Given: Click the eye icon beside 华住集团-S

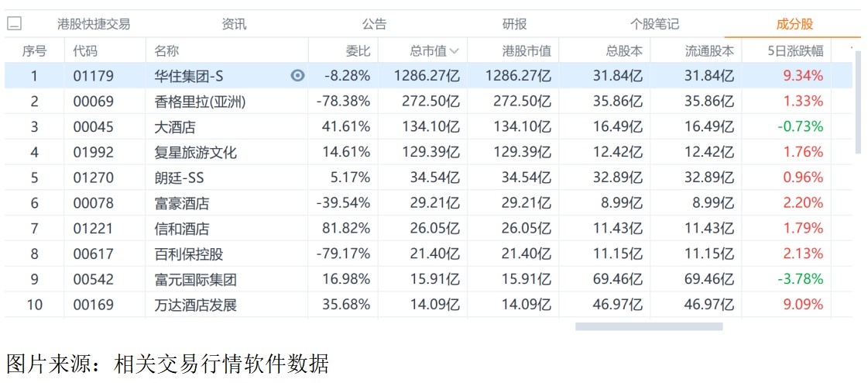Looking at the screenshot, I should tap(297, 76).
